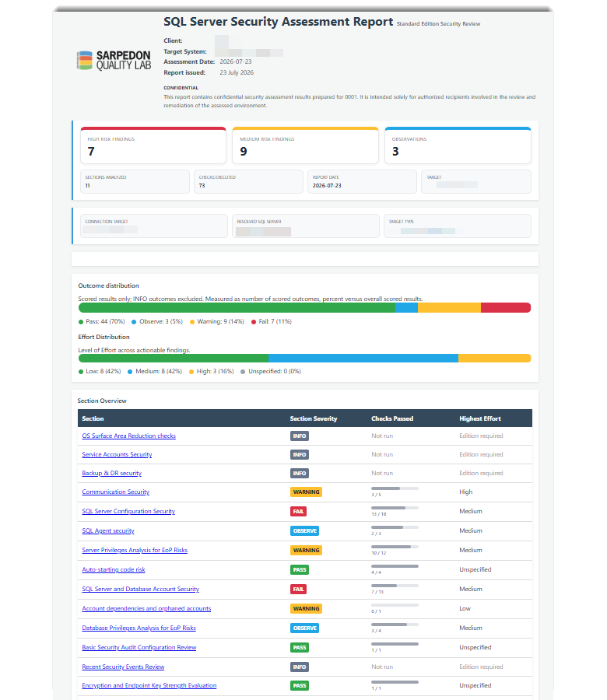Click Report issued value '23 July 2026'
This screenshot has width=607, height=700.
[237, 72]
